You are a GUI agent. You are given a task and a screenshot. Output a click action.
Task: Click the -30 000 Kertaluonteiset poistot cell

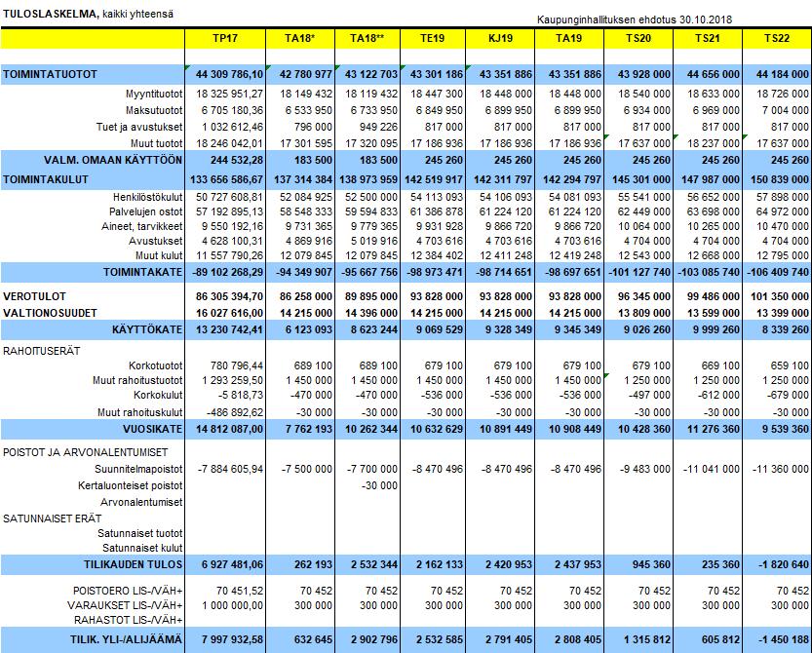[x=379, y=485]
